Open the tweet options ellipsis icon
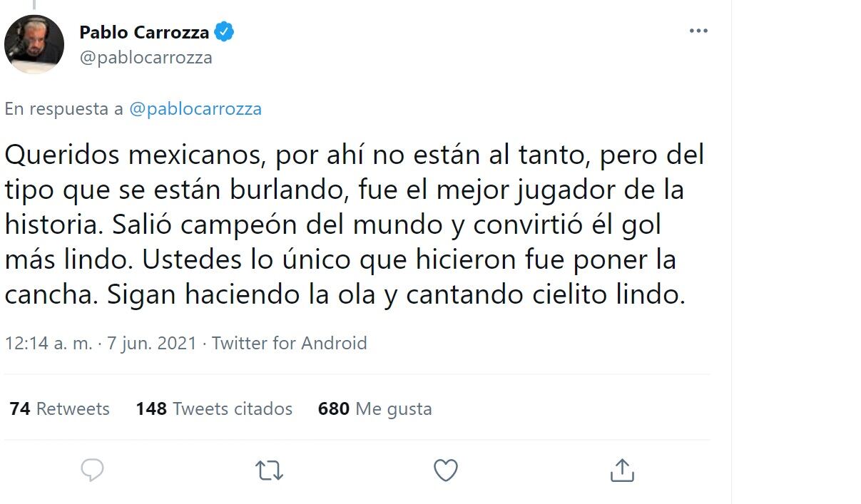 (x=698, y=30)
